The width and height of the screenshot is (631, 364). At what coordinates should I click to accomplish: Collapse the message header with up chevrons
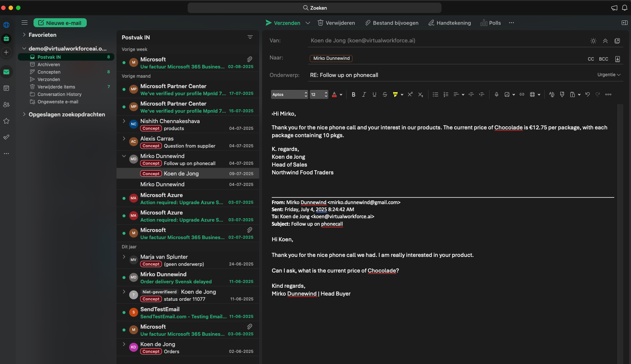[x=605, y=41]
